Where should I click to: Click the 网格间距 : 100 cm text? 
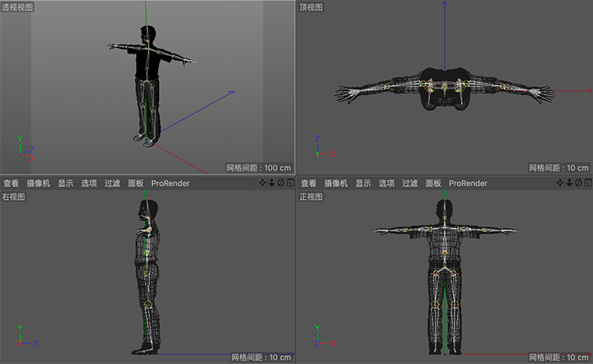(x=259, y=168)
